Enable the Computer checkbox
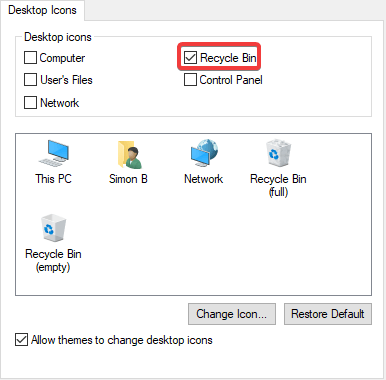 click(x=30, y=58)
